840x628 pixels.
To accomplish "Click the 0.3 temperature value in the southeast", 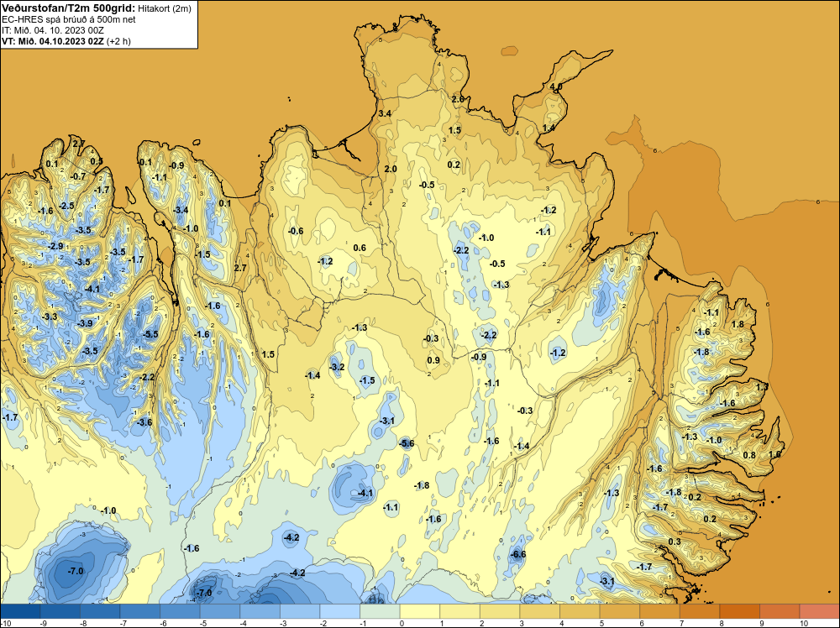I will coord(675,542).
